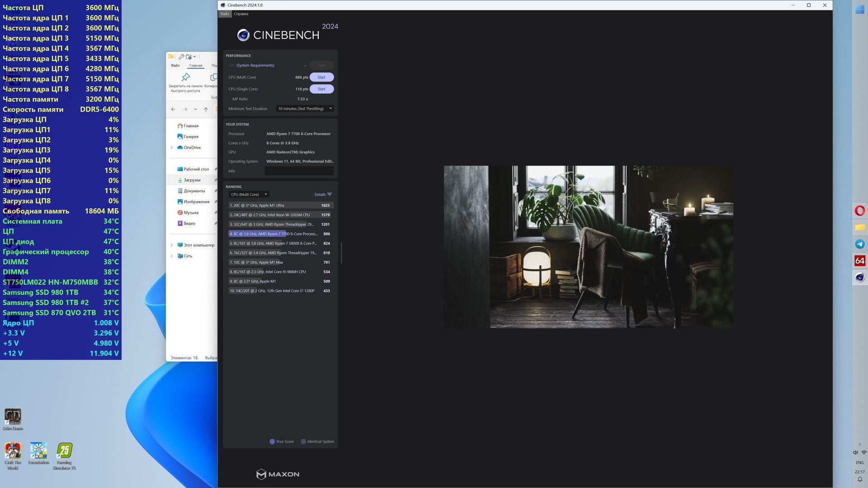
Task: Expand the Сеть tree node
Action: pyautogui.click(x=172, y=256)
